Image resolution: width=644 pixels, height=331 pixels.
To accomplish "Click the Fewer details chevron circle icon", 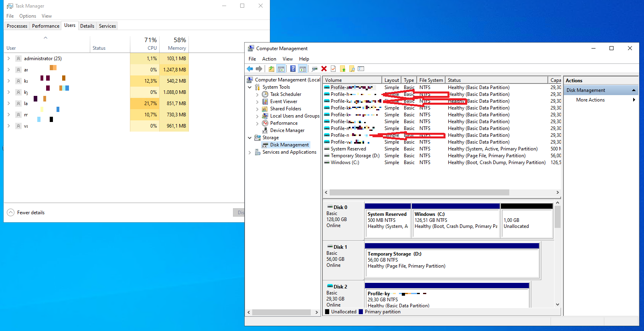I will pos(11,213).
